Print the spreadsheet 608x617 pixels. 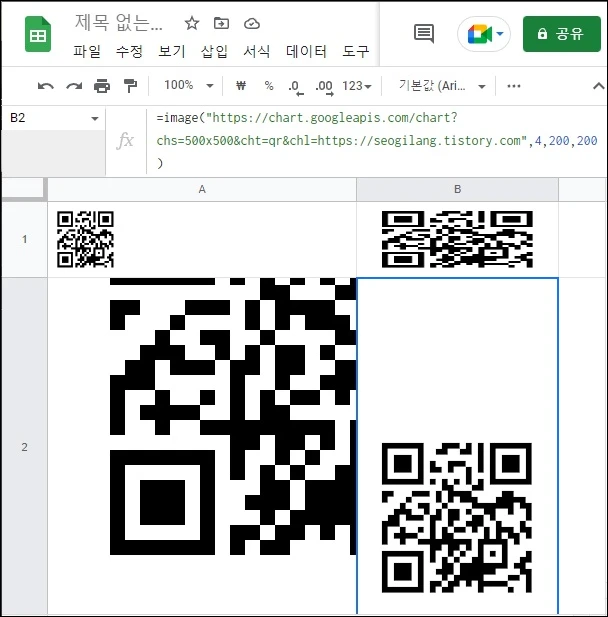[x=102, y=86]
